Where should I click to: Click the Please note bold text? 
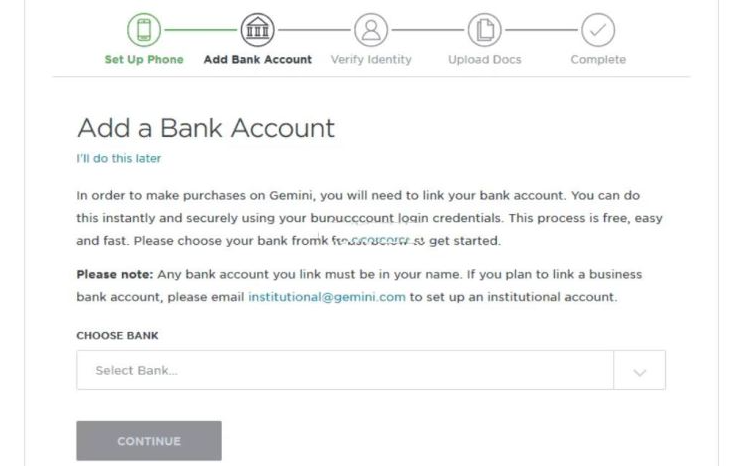(115, 275)
